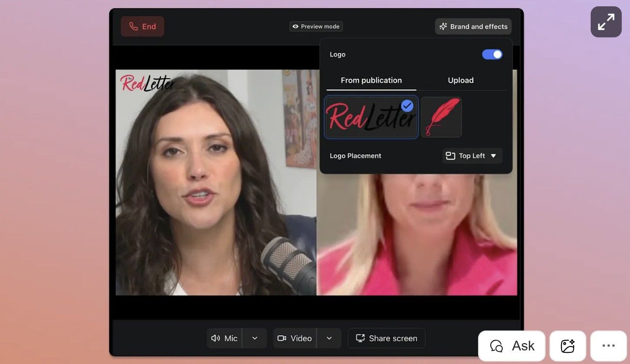Switch to the Upload tab
Viewport: 630px width, 364px height.
click(460, 81)
